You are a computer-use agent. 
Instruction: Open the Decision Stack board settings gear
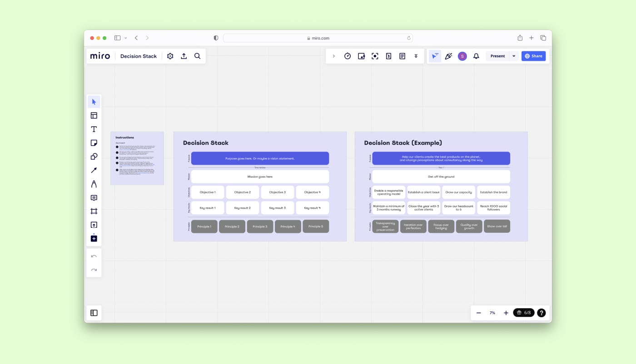click(x=170, y=55)
